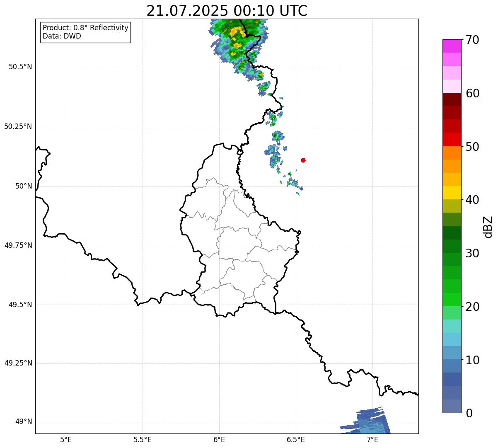Click the longitude label 7°E
Image resolution: width=498 pixels, height=448 pixels.
click(372, 439)
